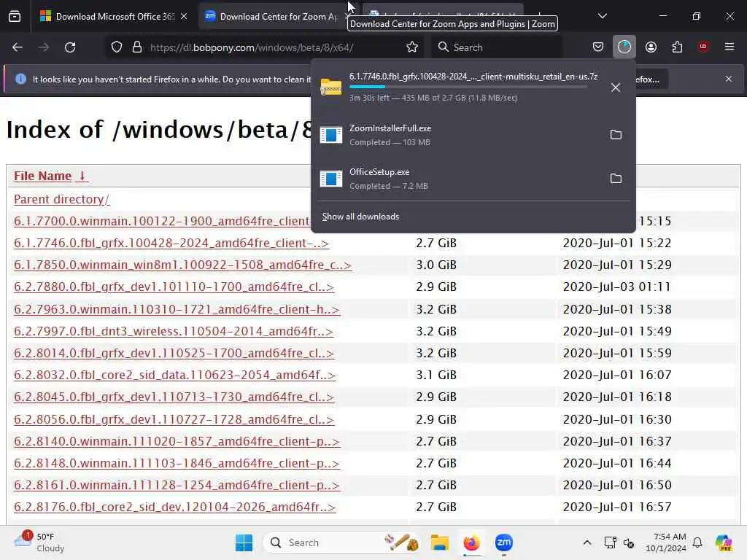The width and height of the screenshot is (747, 560).
Task: Click the Firefox search box
Action: point(498,47)
